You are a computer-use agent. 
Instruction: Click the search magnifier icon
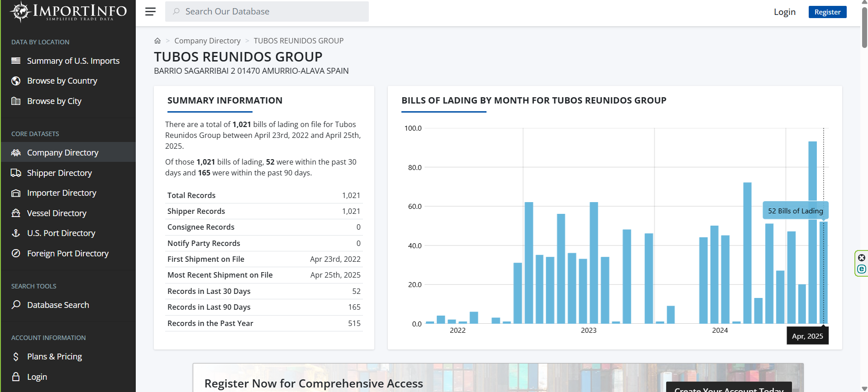click(176, 11)
